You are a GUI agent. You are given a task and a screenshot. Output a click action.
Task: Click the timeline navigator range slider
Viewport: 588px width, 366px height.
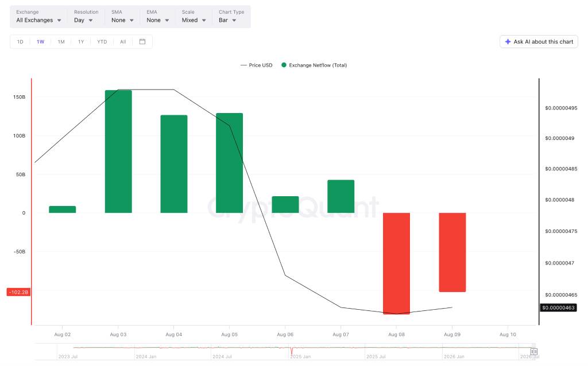(285, 352)
